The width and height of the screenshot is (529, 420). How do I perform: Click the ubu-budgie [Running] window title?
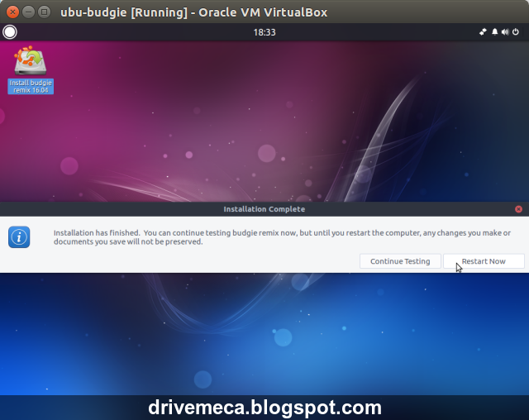[x=194, y=12]
